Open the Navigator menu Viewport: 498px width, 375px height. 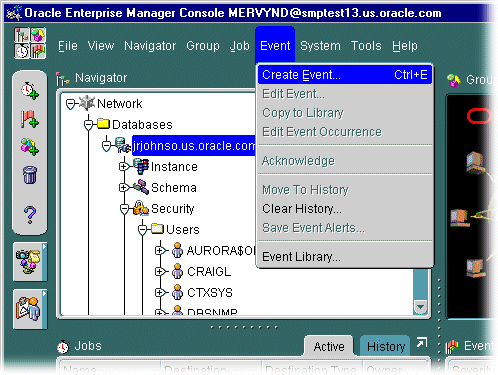click(150, 46)
